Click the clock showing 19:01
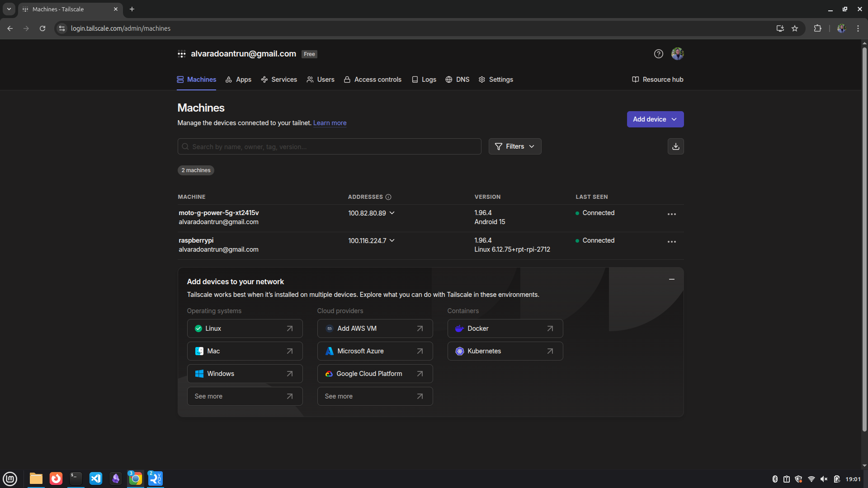This screenshot has height=488, width=868. pos(853,479)
